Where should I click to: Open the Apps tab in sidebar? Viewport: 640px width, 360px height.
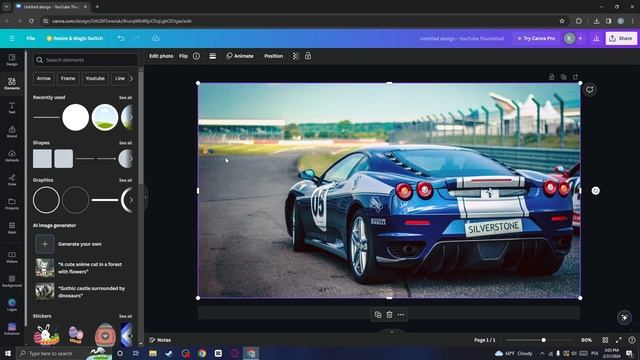[12, 228]
